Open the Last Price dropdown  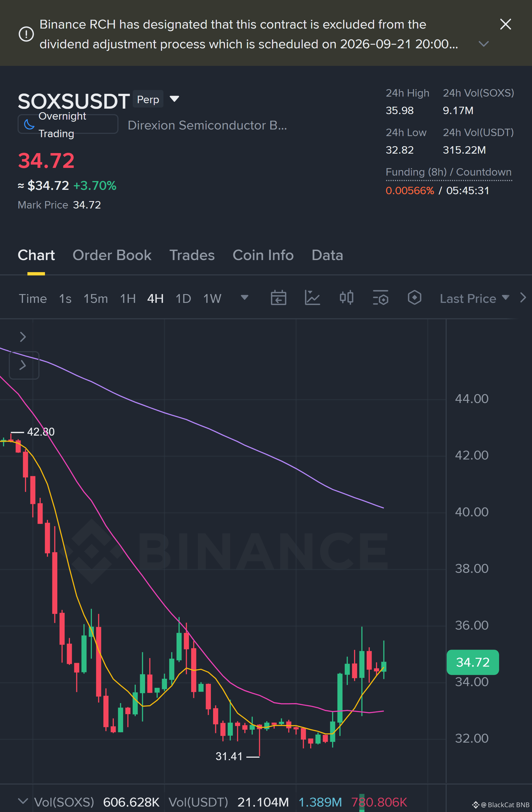474,298
